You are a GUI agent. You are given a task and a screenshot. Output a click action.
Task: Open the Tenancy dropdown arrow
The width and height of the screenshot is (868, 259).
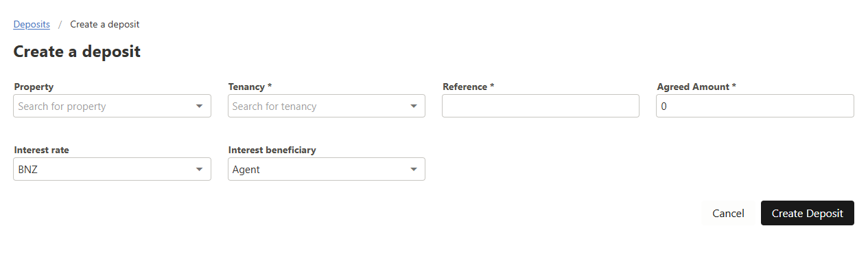(x=413, y=106)
